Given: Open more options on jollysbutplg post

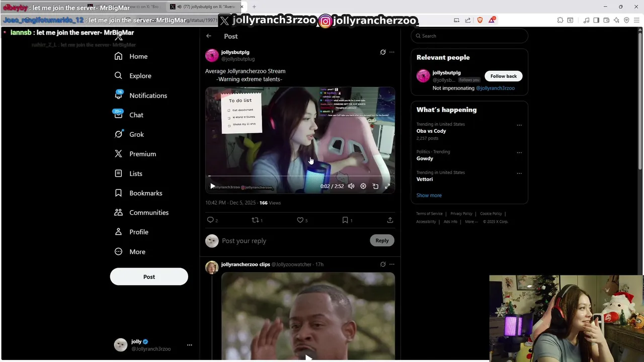Looking at the screenshot, I should click(392, 52).
